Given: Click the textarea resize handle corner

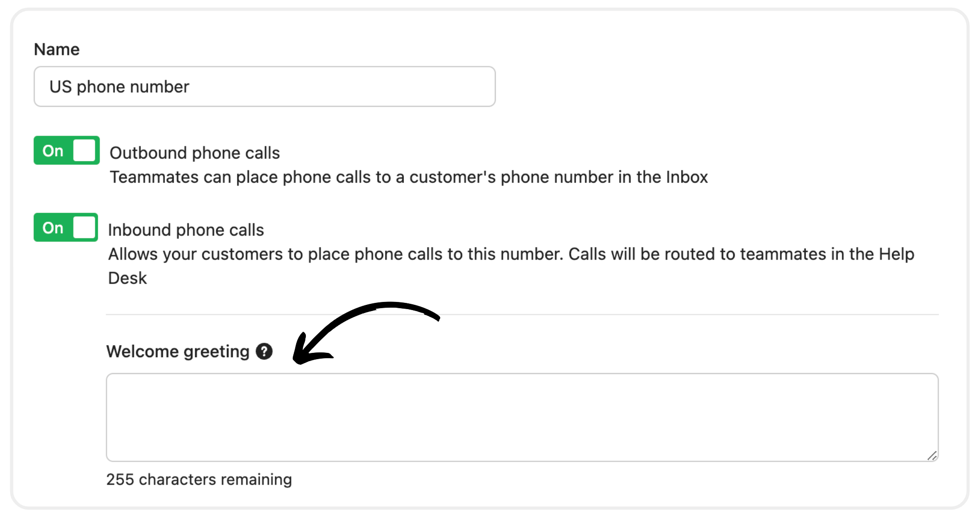Looking at the screenshot, I should pyautogui.click(x=932, y=455).
